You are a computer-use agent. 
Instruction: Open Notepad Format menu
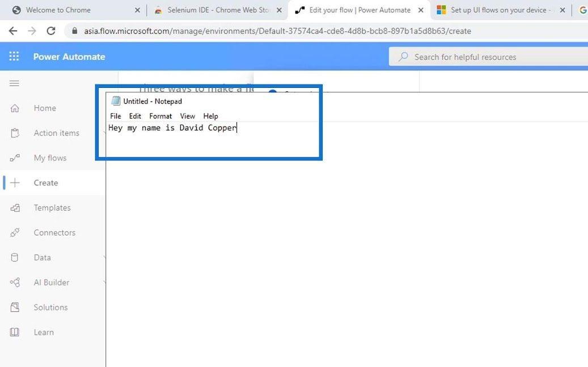pyautogui.click(x=160, y=116)
